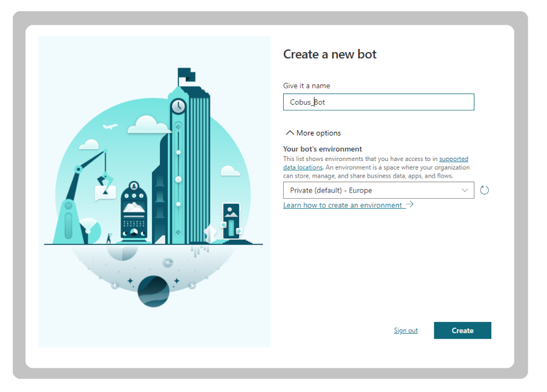Click the Sign out link
Image resolution: width=547 pixels, height=392 pixels.
pyautogui.click(x=406, y=330)
